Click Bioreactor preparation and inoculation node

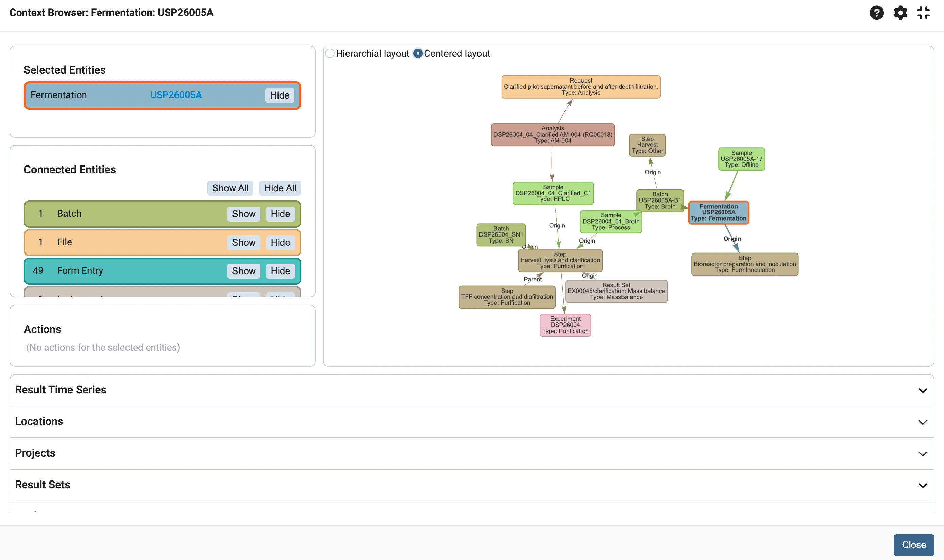(x=745, y=264)
